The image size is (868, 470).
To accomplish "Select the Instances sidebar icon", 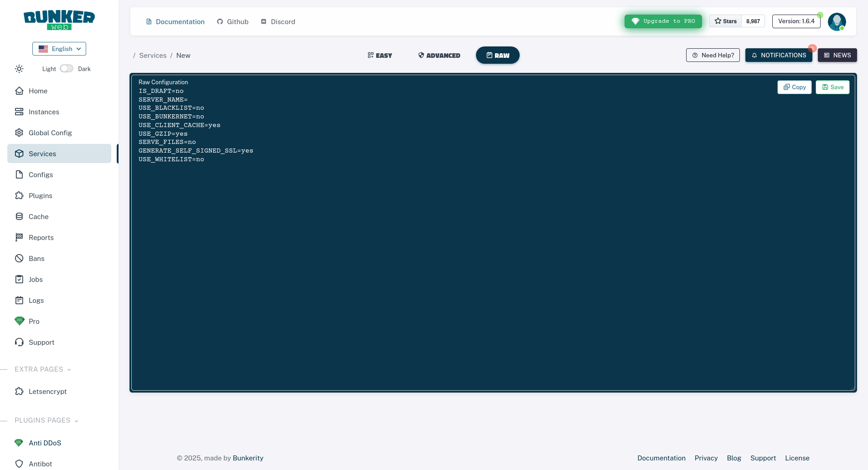I will (19, 112).
